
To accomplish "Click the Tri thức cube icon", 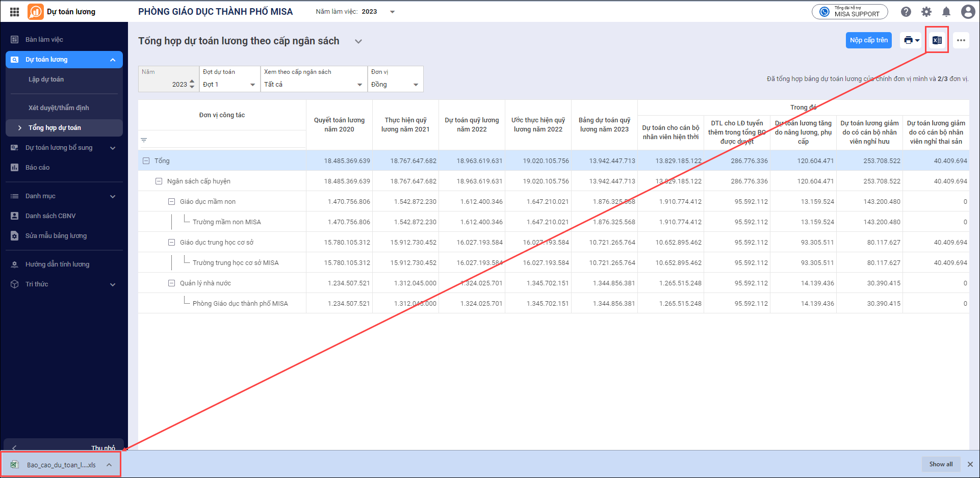I will point(15,284).
